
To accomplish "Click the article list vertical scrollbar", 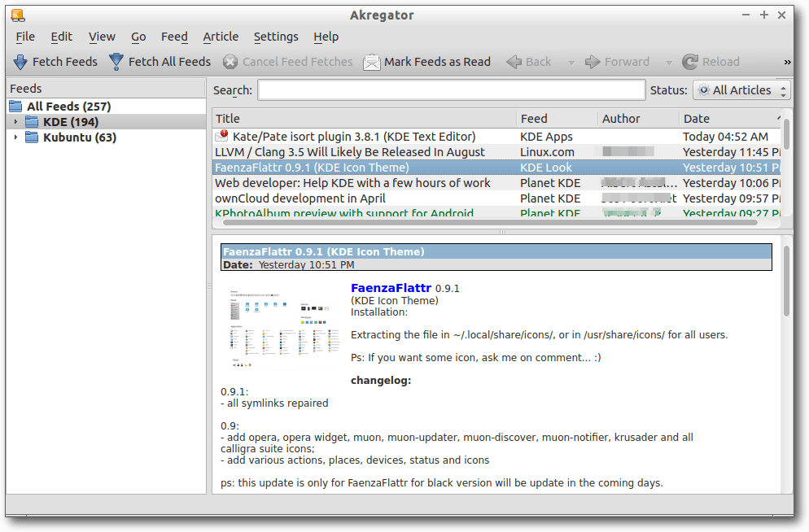I will point(786,134).
